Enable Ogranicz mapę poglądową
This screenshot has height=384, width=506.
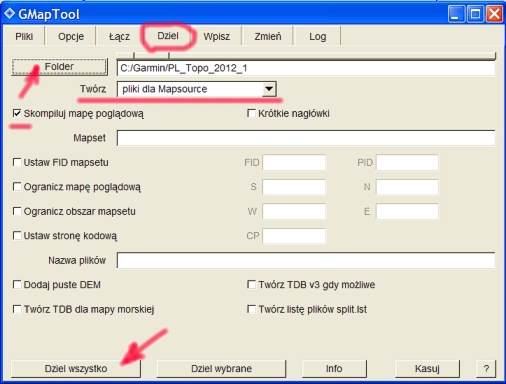click(x=17, y=187)
